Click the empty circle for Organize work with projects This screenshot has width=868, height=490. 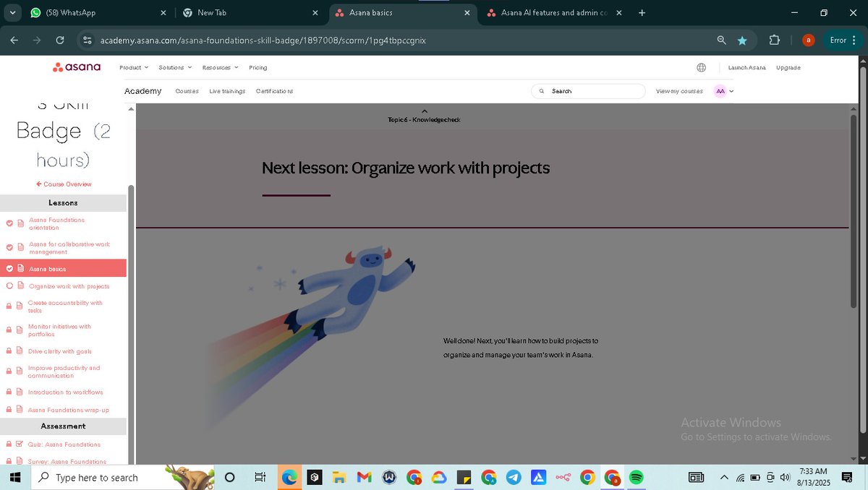pos(9,285)
